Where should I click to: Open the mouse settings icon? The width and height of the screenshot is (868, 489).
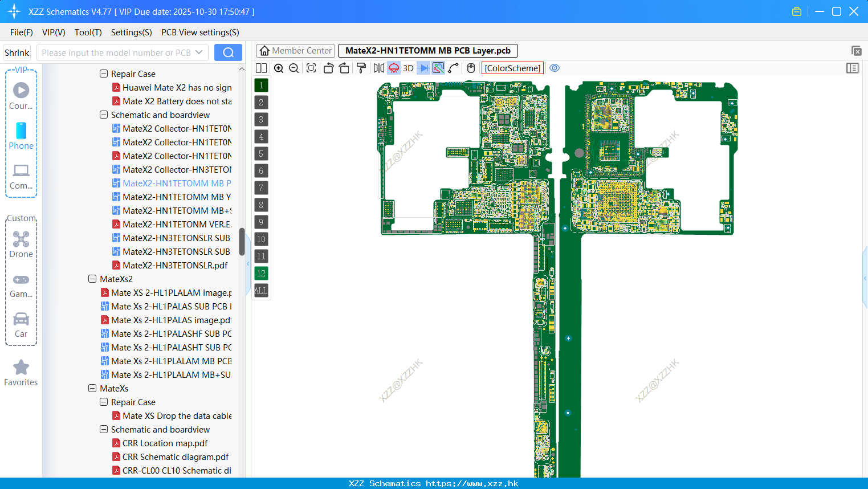tap(471, 68)
